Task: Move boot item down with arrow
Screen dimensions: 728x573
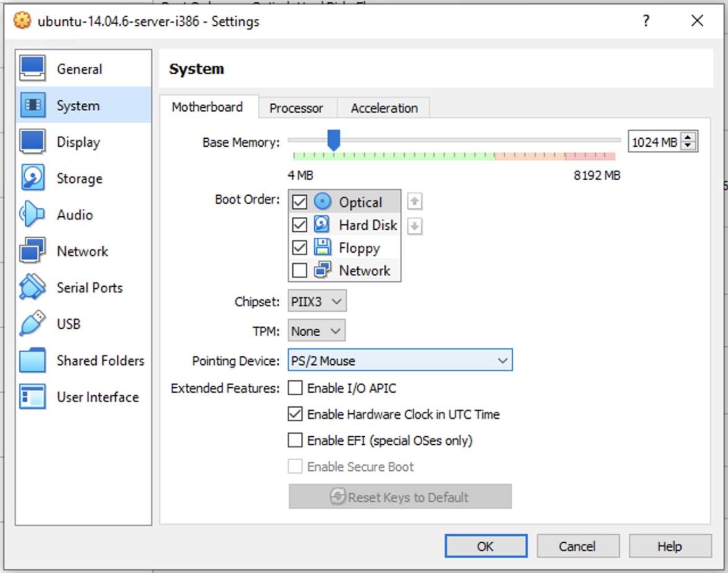Action: point(415,226)
